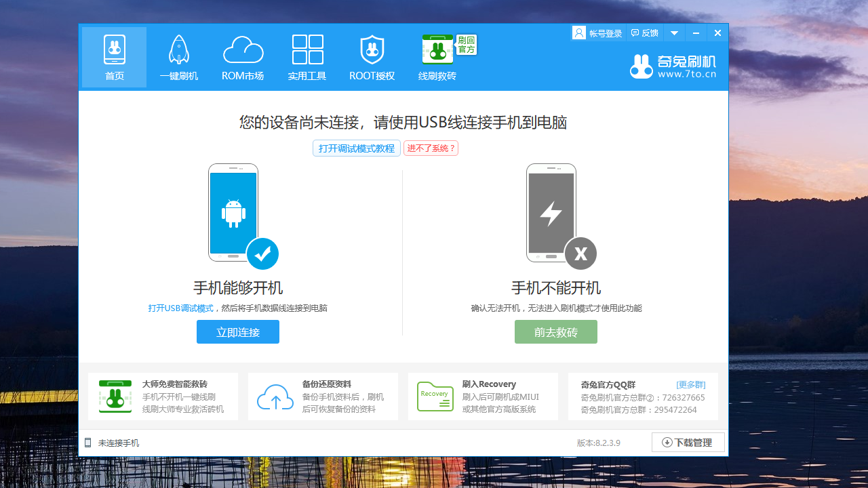Image resolution: width=868 pixels, height=488 pixels.
Task: Switch to the 首页 tab
Action: (x=113, y=57)
